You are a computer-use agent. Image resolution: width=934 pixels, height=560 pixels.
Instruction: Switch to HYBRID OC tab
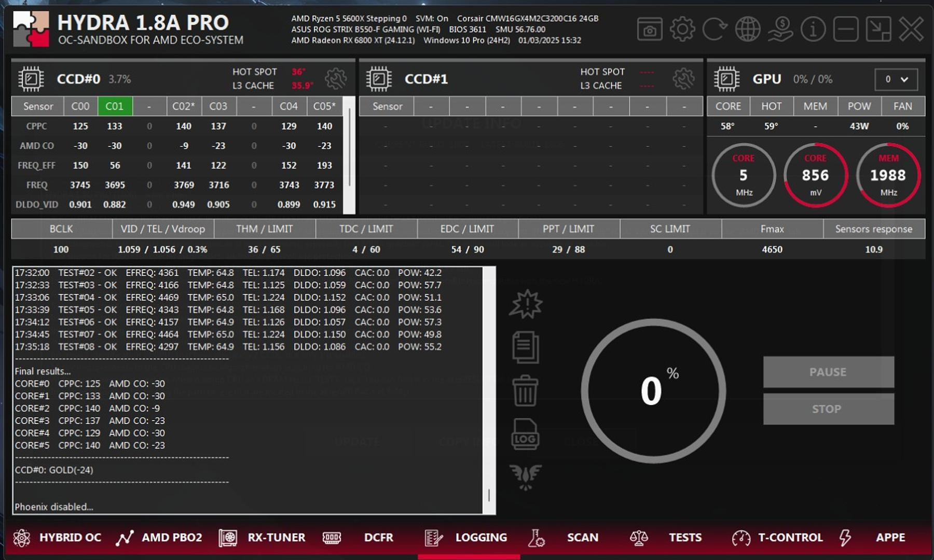point(70,538)
